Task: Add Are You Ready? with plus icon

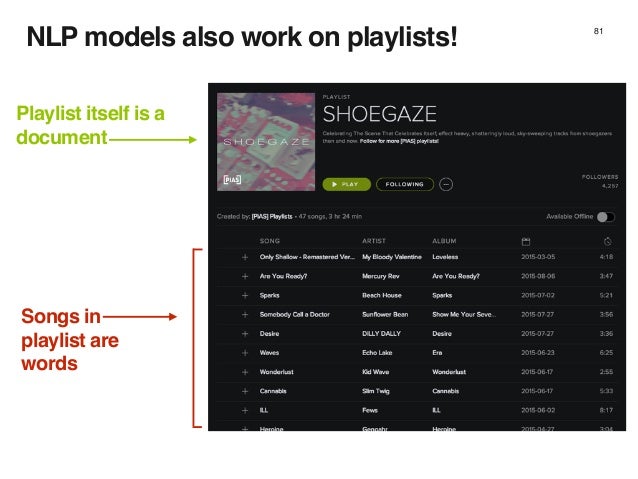Action: (x=245, y=276)
